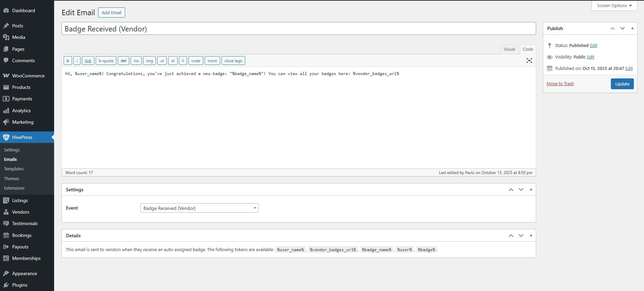
Task: Click the email title input field
Action: 299,29
